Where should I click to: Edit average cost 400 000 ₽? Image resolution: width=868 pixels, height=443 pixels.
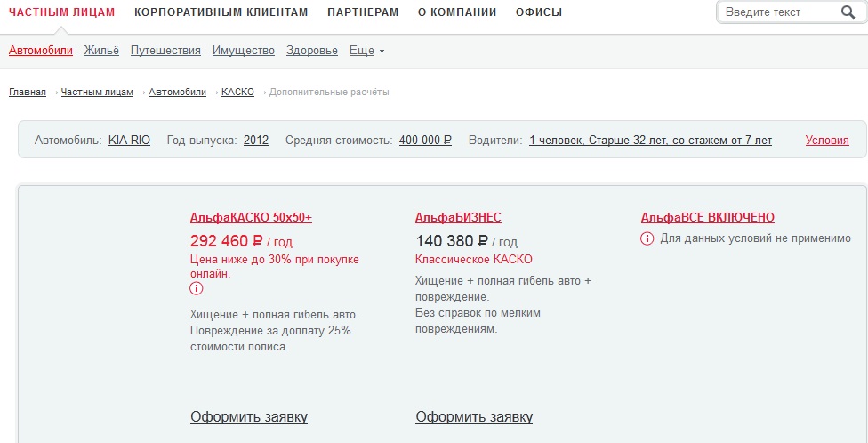tap(425, 140)
